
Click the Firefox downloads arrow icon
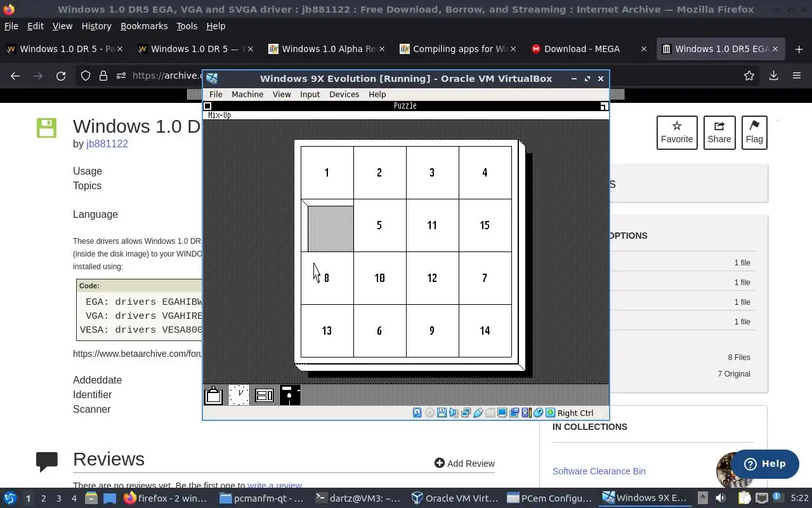coord(773,76)
